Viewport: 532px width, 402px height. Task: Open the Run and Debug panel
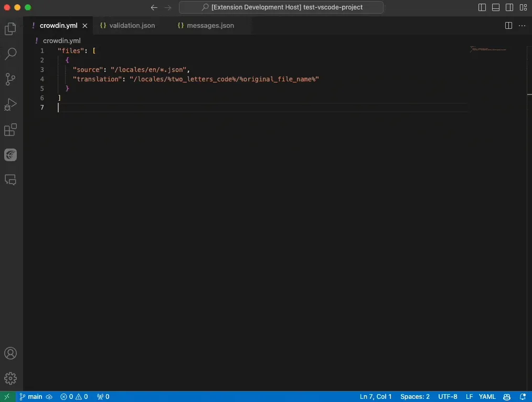[x=10, y=104]
